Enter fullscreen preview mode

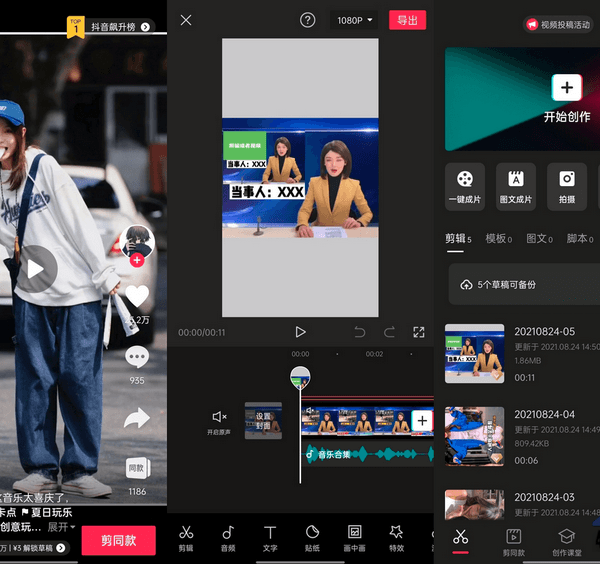419,332
